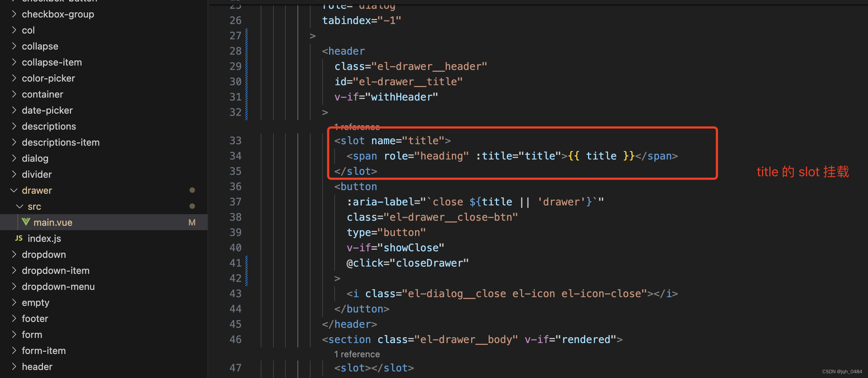868x378 pixels.
Task: Click the "M" modified badge on main.vue
Action: [192, 222]
